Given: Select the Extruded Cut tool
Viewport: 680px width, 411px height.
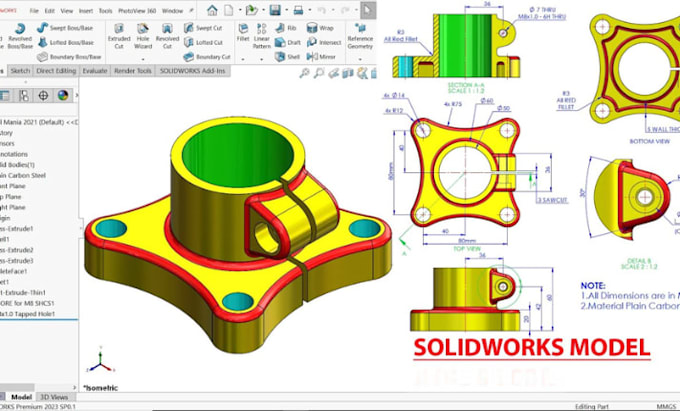Looking at the screenshot, I should click(x=119, y=36).
